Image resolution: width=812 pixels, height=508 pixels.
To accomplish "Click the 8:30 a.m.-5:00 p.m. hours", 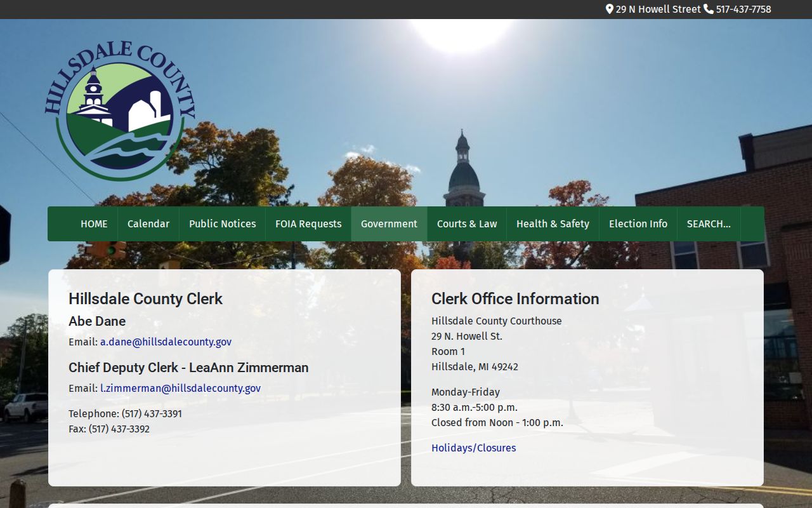I will [x=475, y=407].
